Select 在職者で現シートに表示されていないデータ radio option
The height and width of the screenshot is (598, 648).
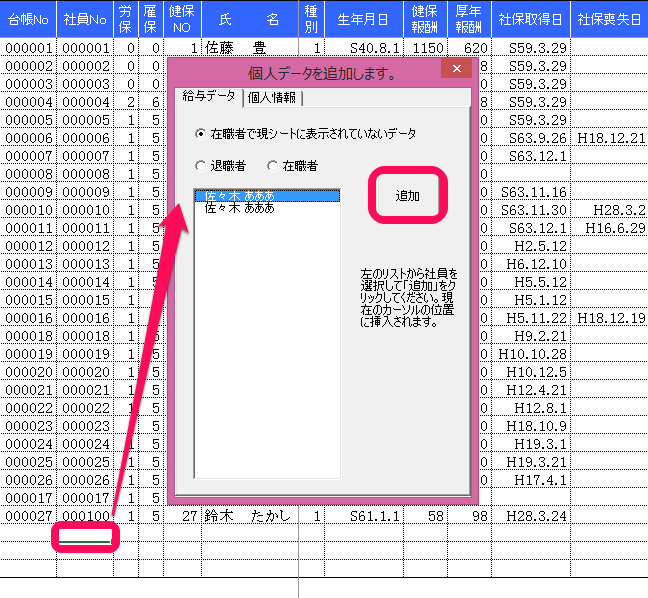pos(305,133)
